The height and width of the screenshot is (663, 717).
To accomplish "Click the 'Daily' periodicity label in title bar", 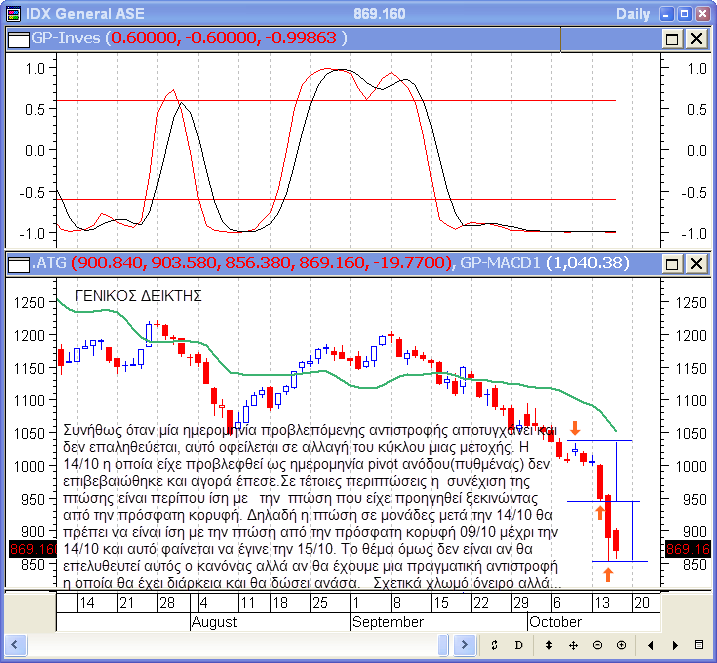I will coord(632,13).
